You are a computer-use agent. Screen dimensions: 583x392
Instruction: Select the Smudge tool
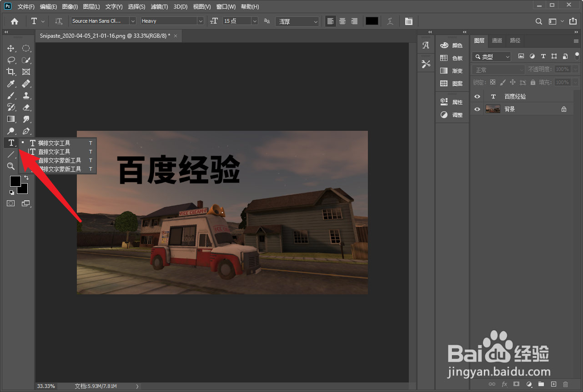tap(26, 119)
